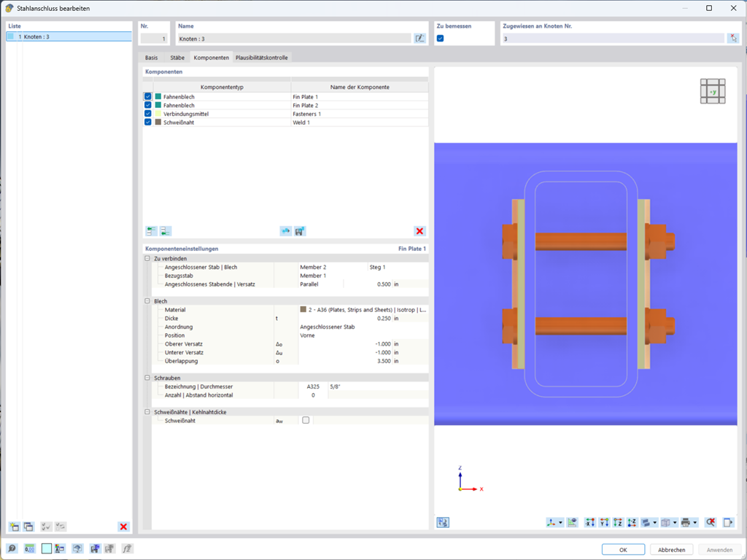
Task: Click the OK button
Action: click(x=623, y=550)
